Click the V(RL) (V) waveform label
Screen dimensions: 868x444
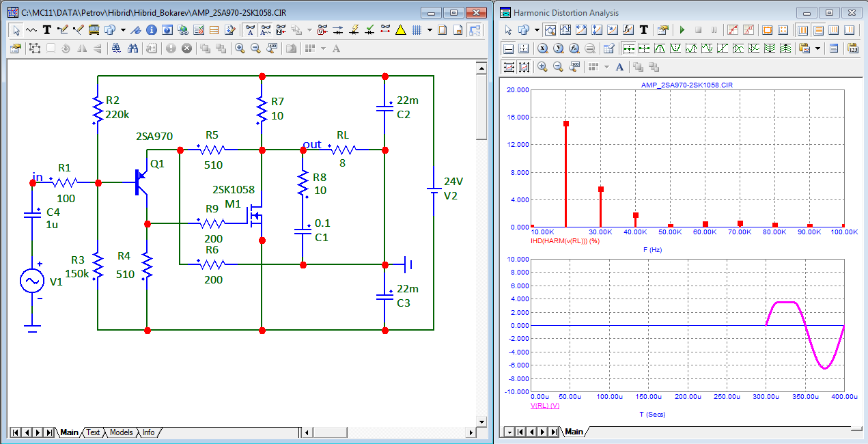[x=545, y=406]
